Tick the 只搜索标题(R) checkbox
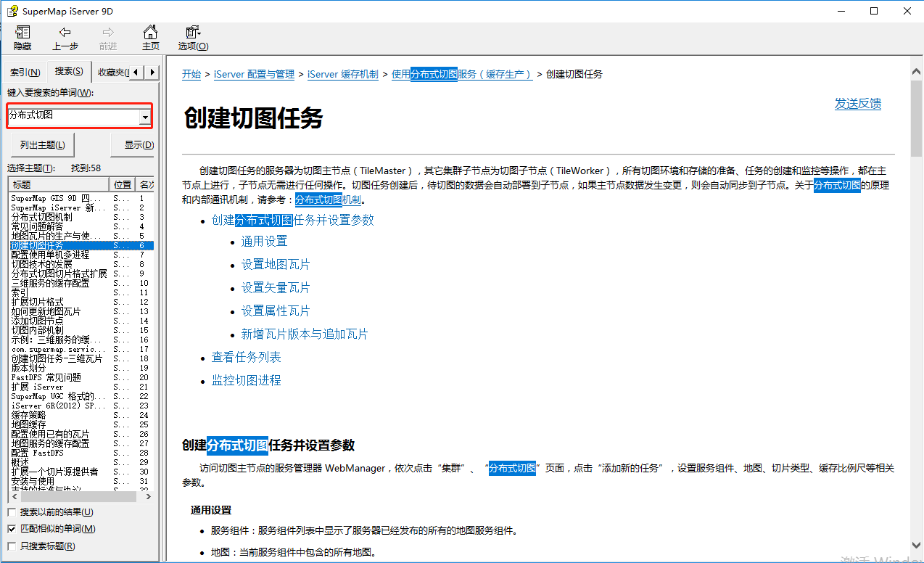The width and height of the screenshot is (924, 563). pyautogui.click(x=11, y=546)
